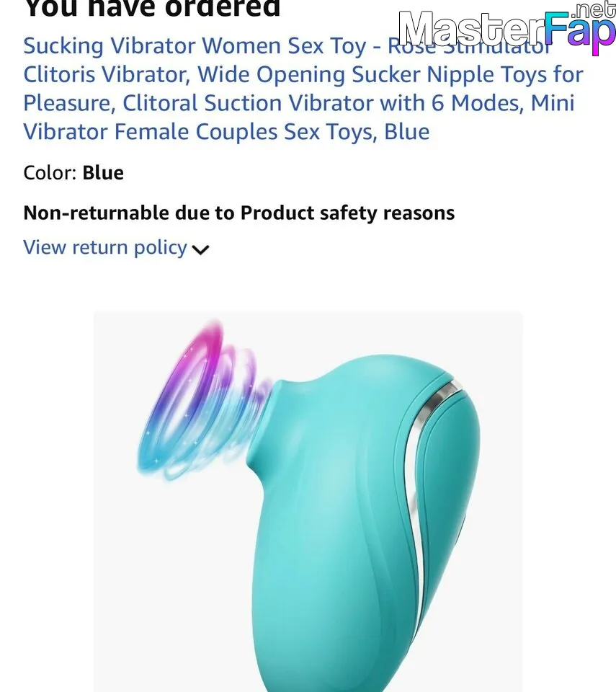Click the white Master lettering of the watermark
This screenshot has width=616, height=692.
click(470, 29)
